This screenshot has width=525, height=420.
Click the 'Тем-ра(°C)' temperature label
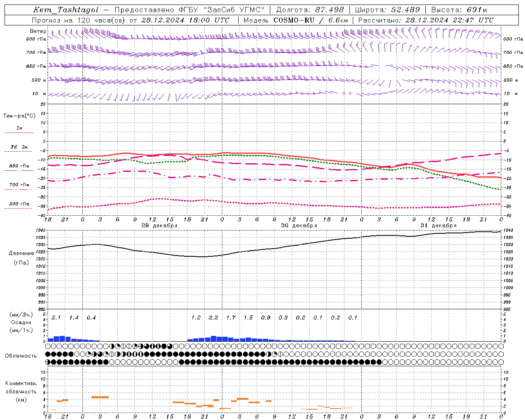pyautogui.click(x=19, y=116)
